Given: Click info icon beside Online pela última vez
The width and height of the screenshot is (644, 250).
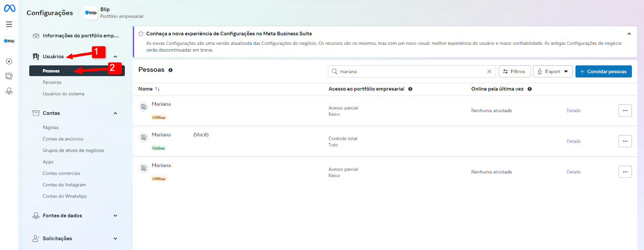Looking at the screenshot, I should point(530,89).
